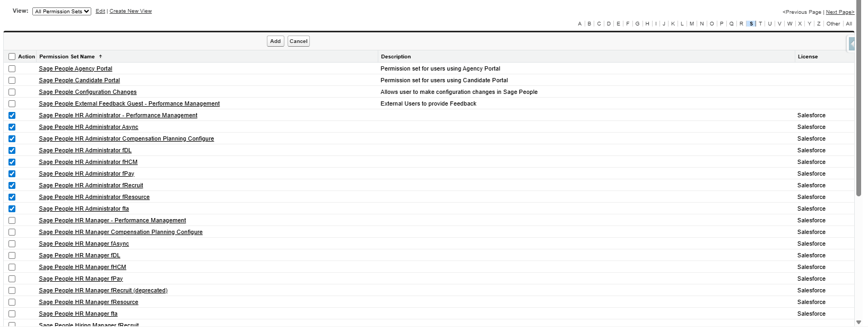Show All entries in the alphabet filter
The width and height of the screenshot is (868, 330).
pos(849,24)
